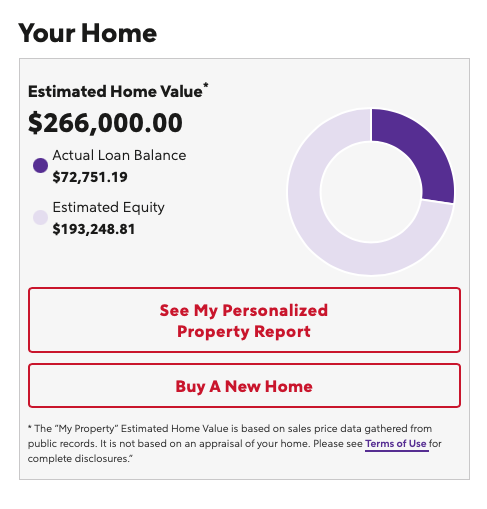Select the Estimated Equity label

[x=109, y=207]
